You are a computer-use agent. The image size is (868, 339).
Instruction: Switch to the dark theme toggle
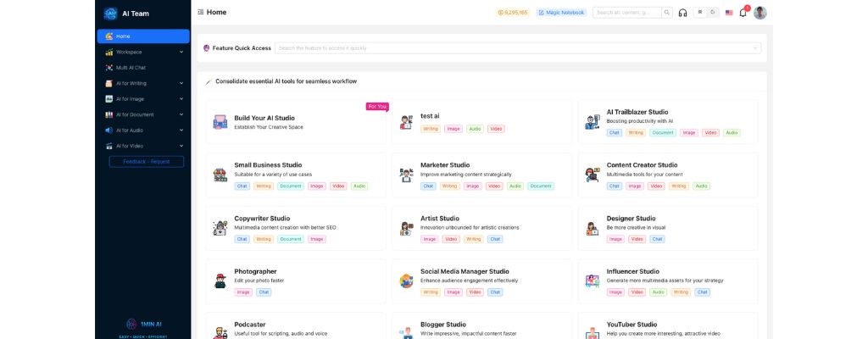[x=713, y=13]
